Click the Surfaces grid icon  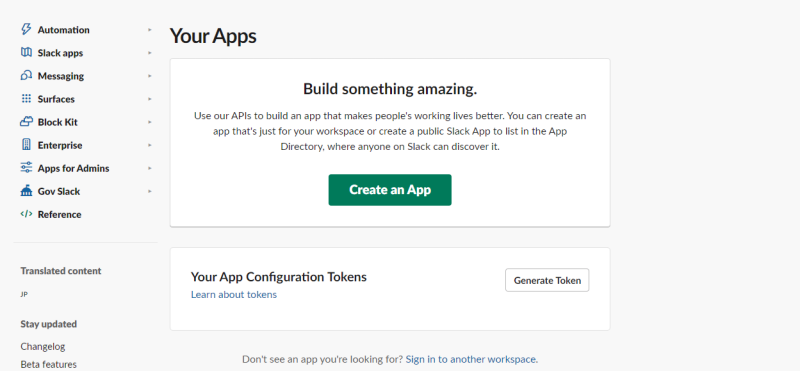pos(26,99)
